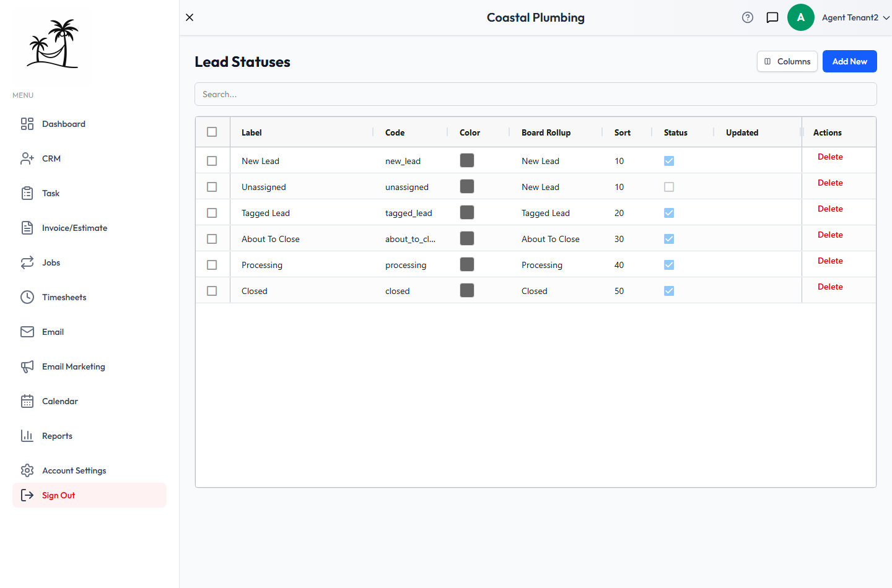Click the palm tree hammock logo
Screen dimensions: 892x588
pos(53,43)
